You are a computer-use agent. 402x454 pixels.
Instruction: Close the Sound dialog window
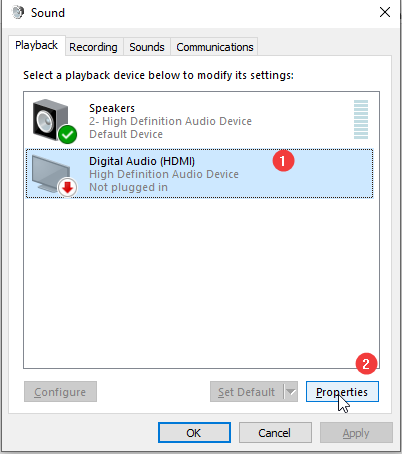pyautogui.click(x=385, y=12)
